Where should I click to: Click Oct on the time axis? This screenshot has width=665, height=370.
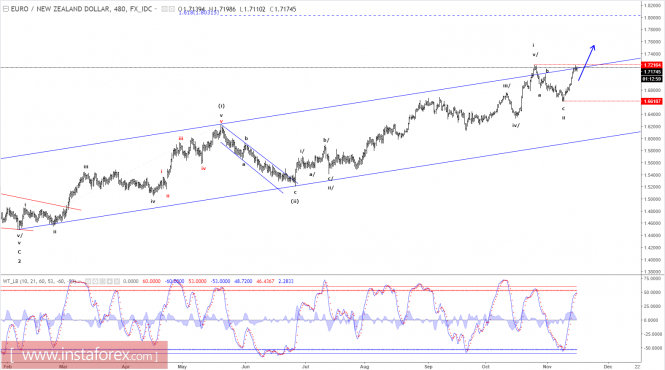pyautogui.click(x=486, y=366)
